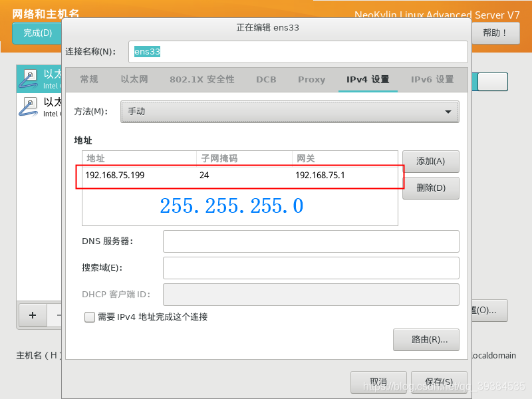Click the DNS 服务器 input field

point(311,241)
